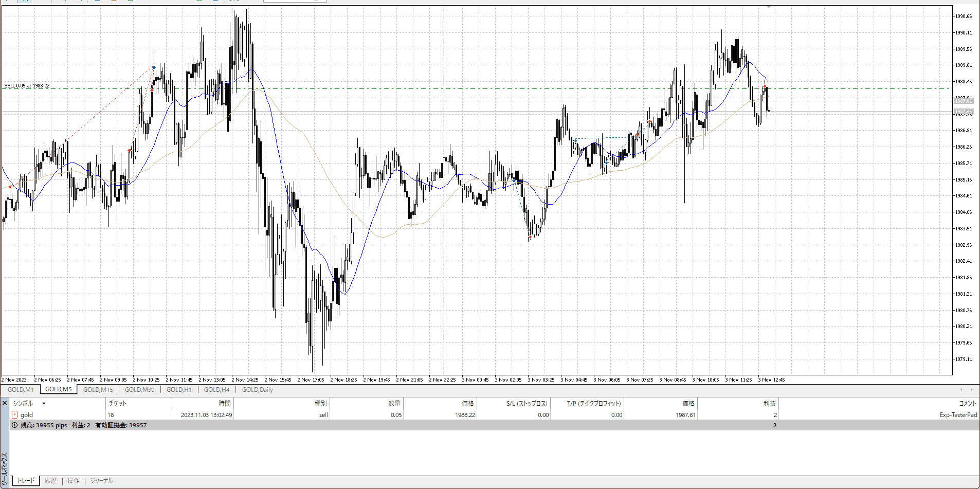Switch to the ジャーナル journal tab
Viewport: 980px width, 489px height.
click(x=101, y=481)
